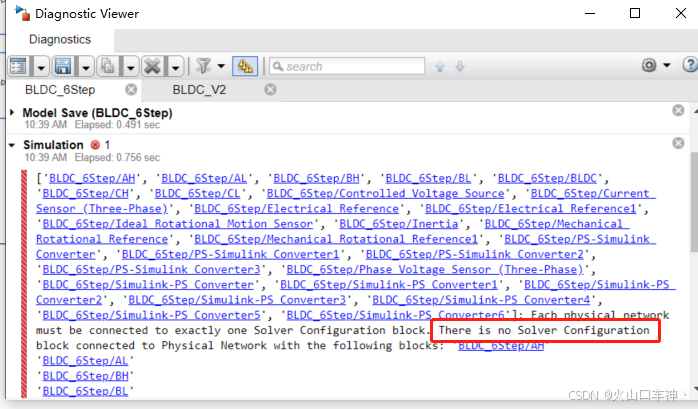Screen dimensions: 698x409
Task: Open the copy options dropdown arrow
Action: point(130,67)
